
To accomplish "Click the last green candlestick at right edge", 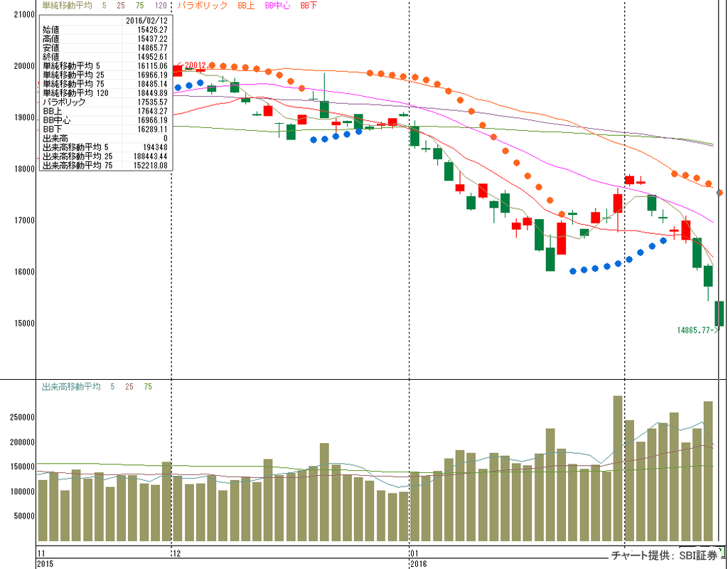I will click(719, 314).
